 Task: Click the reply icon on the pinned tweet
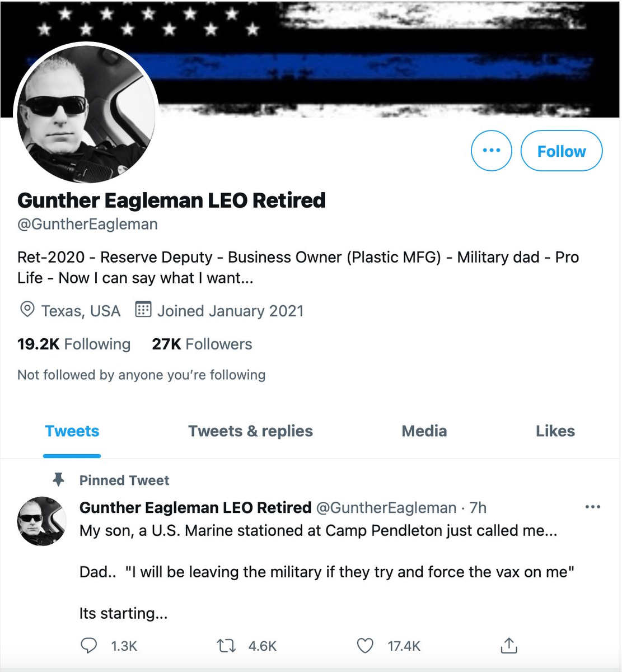pyautogui.click(x=89, y=646)
